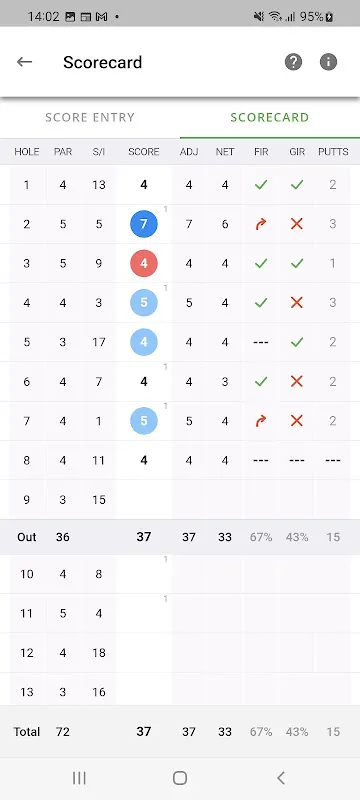
Task: Tap hole 7 missed-right fairway arrow
Action: pyautogui.click(x=261, y=420)
